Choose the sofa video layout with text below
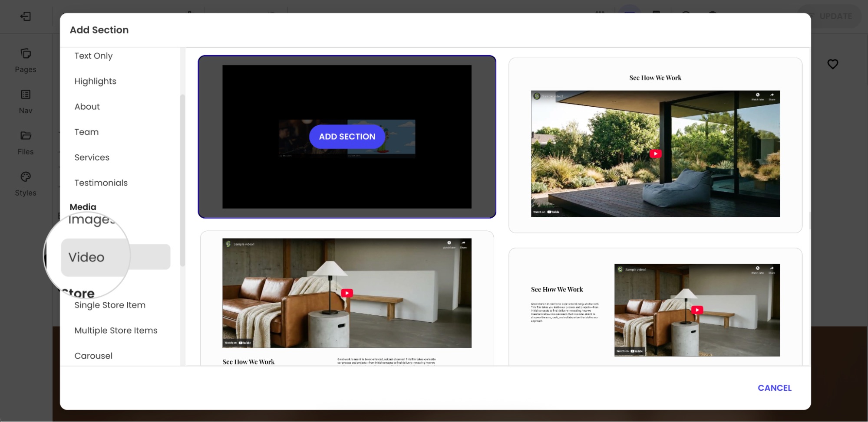868x422 pixels. coord(347,298)
